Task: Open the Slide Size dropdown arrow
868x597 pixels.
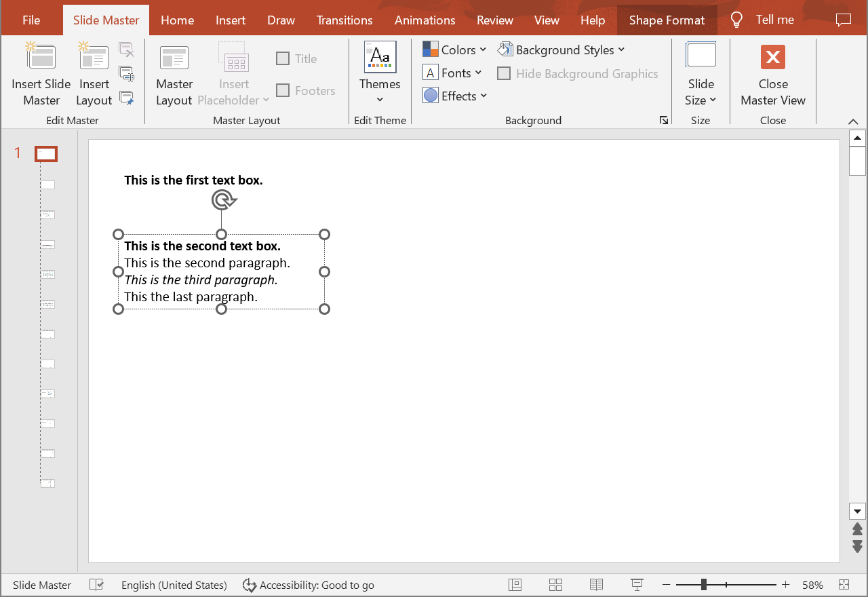Action: pyautogui.click(x=713, y=100)
